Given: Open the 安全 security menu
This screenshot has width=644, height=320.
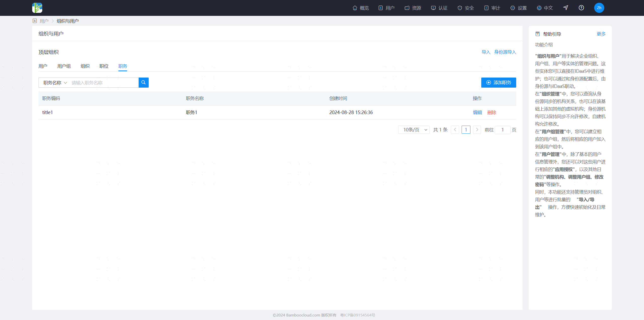Looking at the screenshot, I should pos(466,8).
